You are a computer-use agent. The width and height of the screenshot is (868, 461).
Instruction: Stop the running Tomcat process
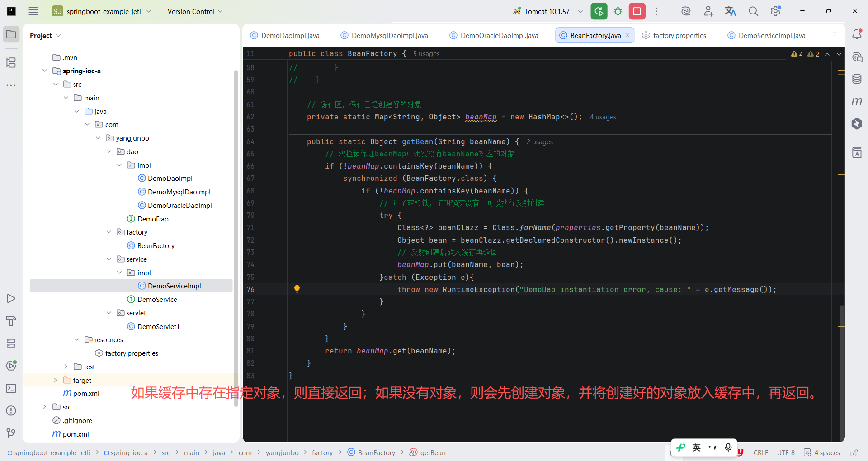637,11
